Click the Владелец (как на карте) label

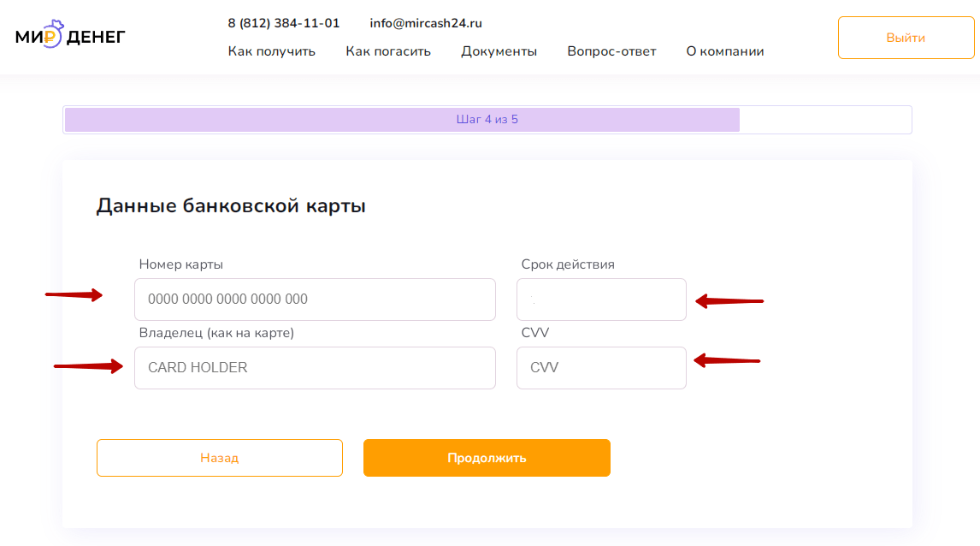click(216, 333)
